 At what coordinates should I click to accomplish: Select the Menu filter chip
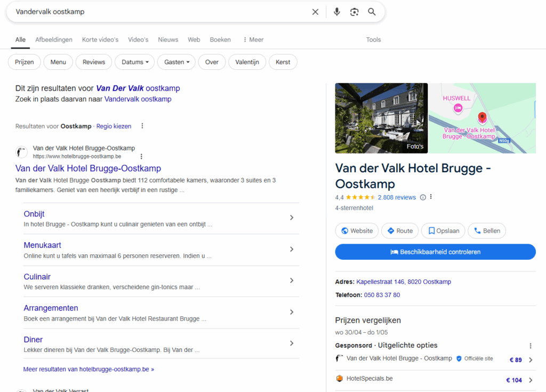click(58, 62)
